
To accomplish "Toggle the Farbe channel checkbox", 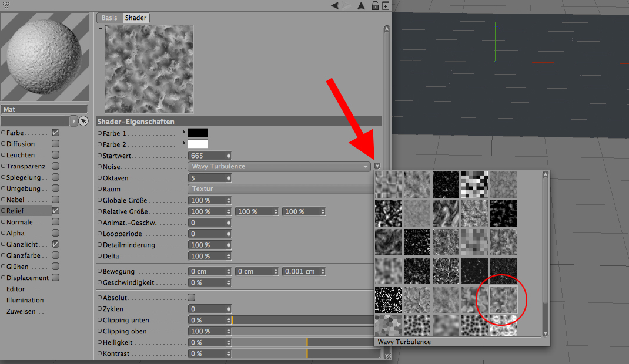I will click(x=56, y=133).
